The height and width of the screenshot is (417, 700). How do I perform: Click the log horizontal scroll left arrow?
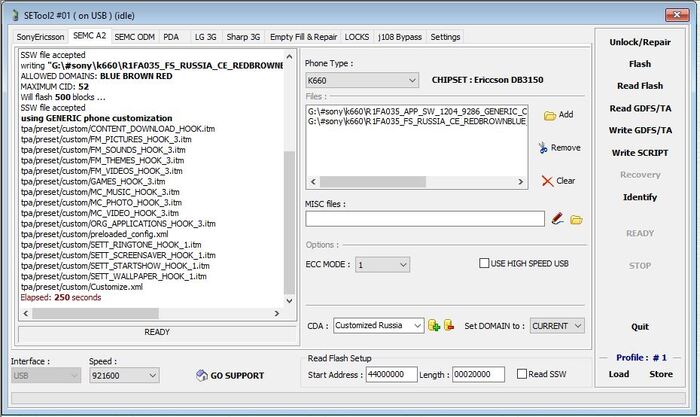coord(25,313)
